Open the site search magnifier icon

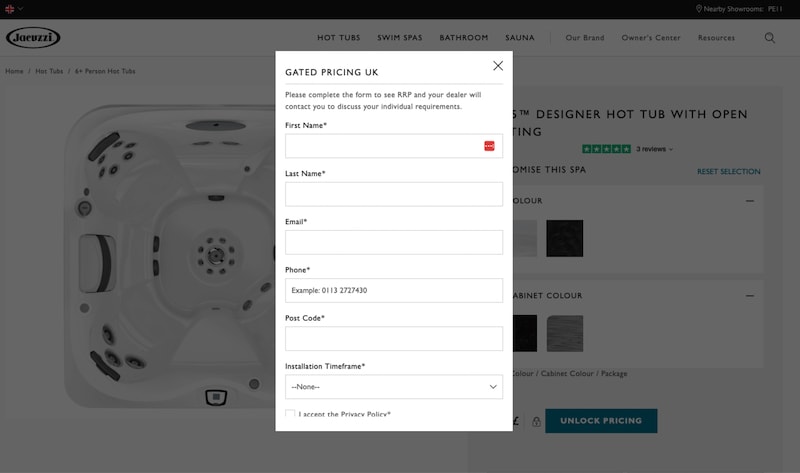pos(770,38)
